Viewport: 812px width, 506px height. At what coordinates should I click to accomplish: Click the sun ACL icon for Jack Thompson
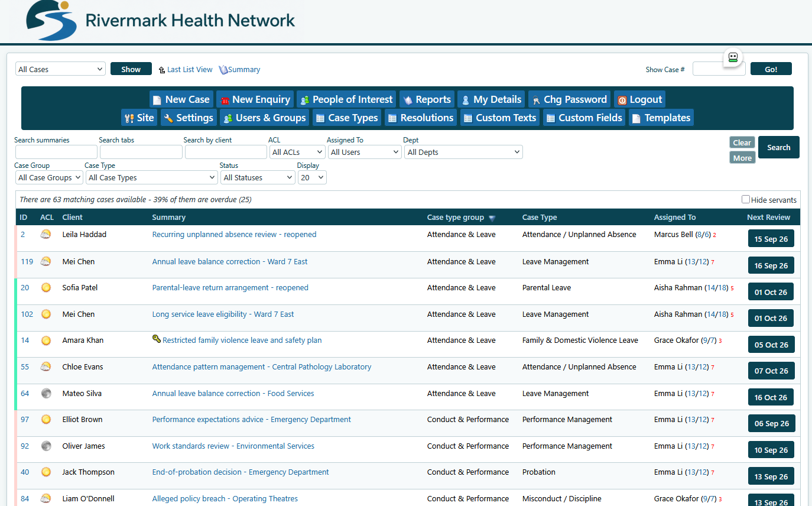46,472
